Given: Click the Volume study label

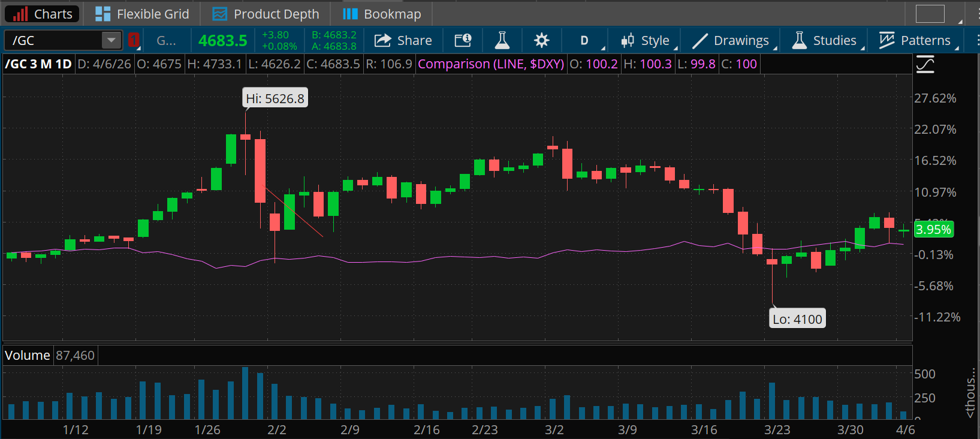Looking at the screenshot, I should point(28,356).
